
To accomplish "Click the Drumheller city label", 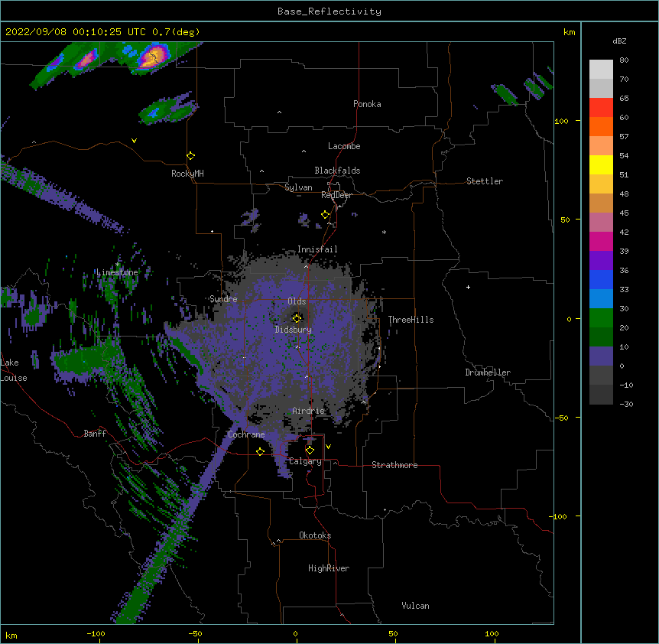I will [488, 372].
